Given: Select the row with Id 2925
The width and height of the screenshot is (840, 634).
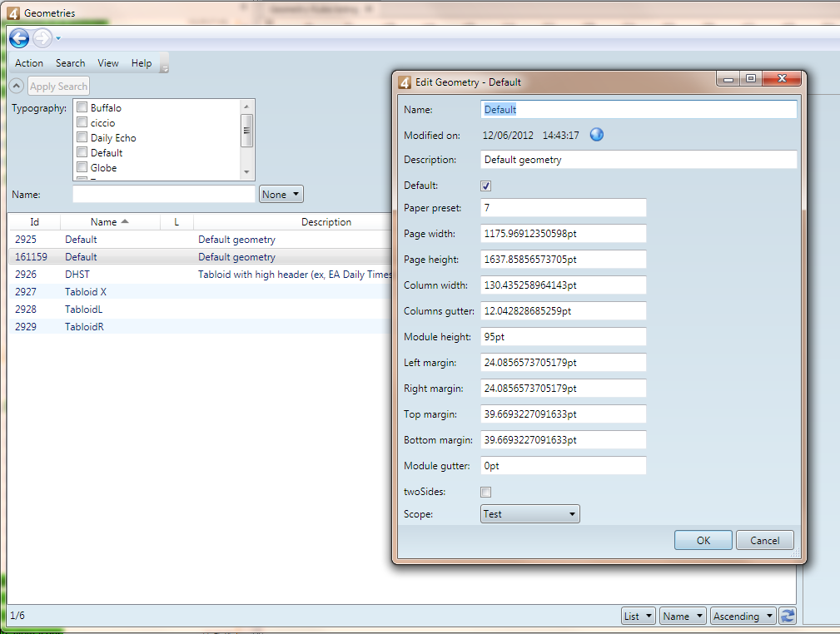Looking at the screenshot, I should click(x=201, y=240).
